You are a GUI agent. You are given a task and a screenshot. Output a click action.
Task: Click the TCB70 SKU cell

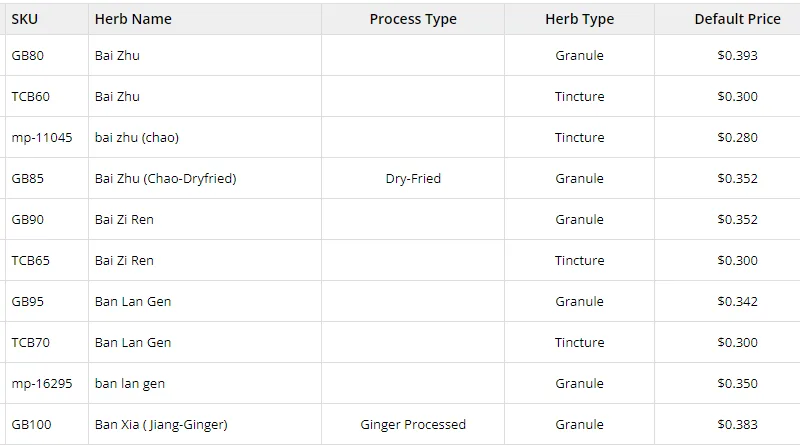pos(31,343)
